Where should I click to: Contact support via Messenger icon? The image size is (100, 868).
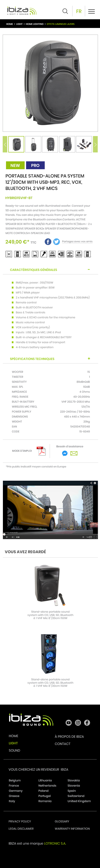(65, 454)
